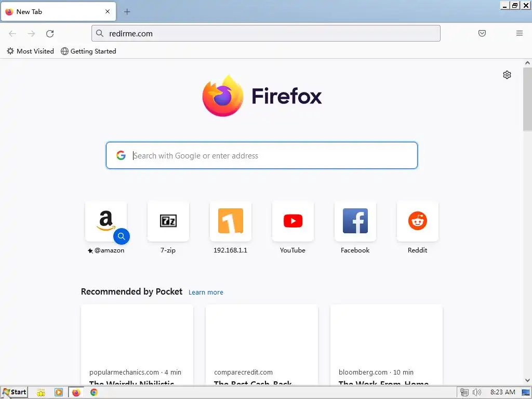This screenshot has width=532, height=399.
Task: Click the forward navigation arrow
Action: 31,33
